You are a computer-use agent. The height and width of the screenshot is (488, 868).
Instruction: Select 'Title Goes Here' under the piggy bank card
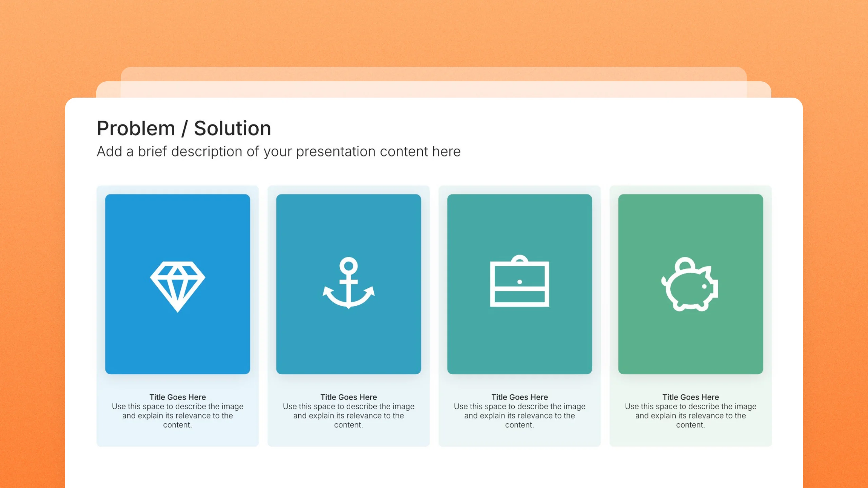coord(691,397)
